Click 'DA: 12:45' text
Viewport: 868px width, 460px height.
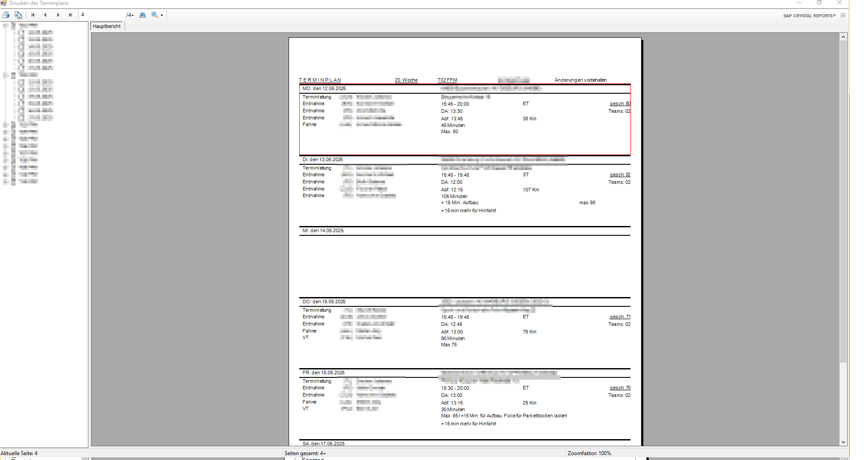click(452, 325)
